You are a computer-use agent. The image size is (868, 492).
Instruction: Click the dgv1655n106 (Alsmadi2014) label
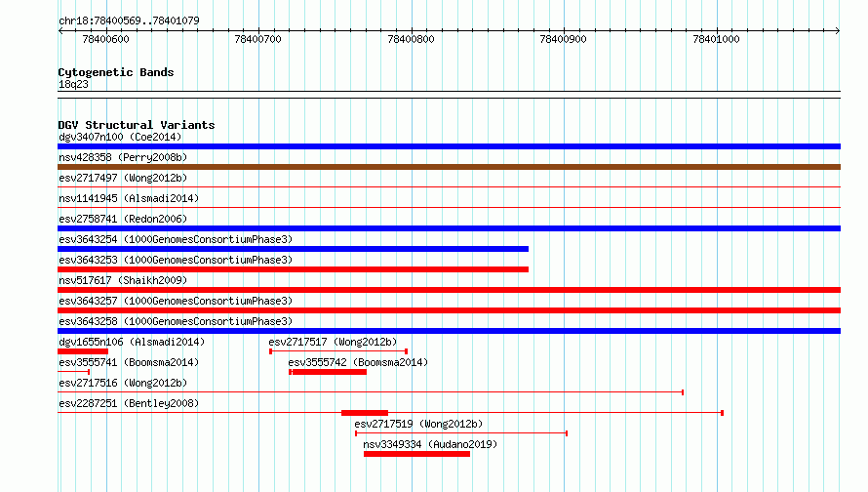coord(132,342)
